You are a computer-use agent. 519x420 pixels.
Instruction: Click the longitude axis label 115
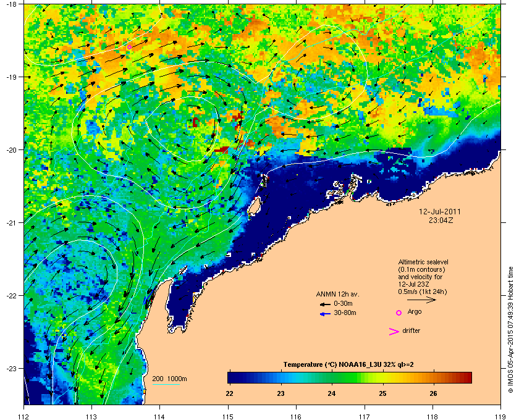click(228, 416)
